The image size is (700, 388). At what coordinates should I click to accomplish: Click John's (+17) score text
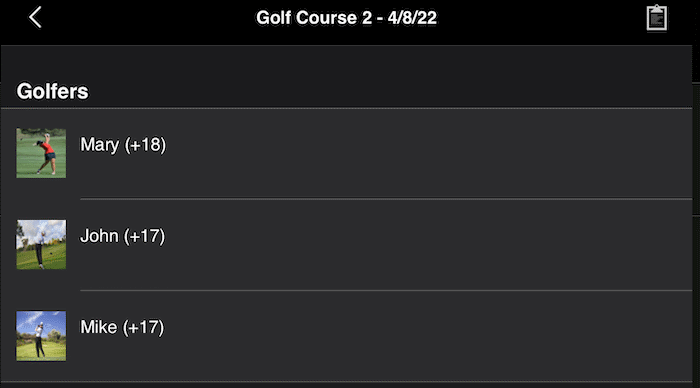[x=144, y=236]
